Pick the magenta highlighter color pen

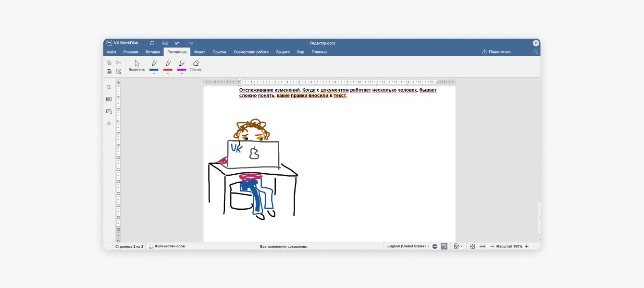(182, 64)
